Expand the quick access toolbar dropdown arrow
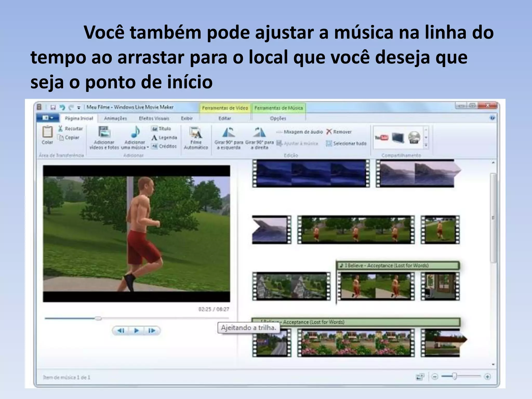This screenshot has width=532, height=399. (x=79, y=108)
